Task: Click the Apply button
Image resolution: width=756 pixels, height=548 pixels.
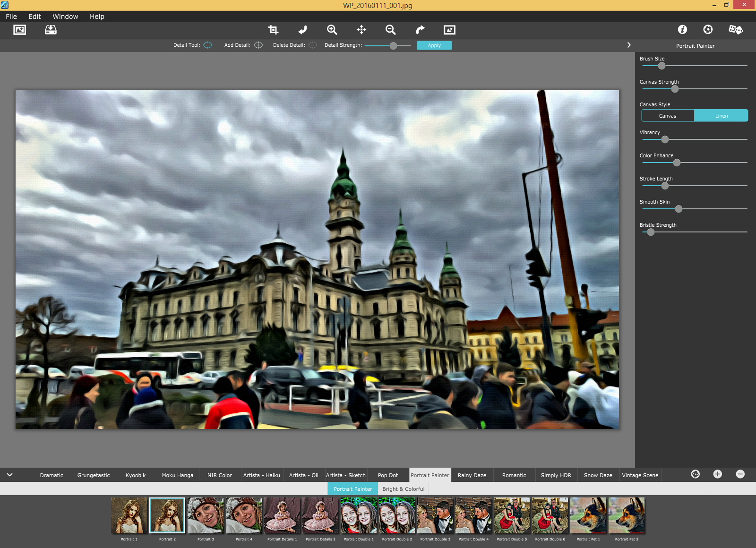Action: pyautogui.click(x=434, y=45)
